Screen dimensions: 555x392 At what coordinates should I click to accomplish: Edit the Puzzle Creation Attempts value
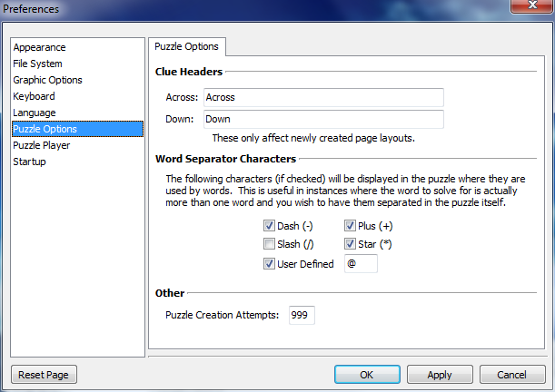(302, 315)
